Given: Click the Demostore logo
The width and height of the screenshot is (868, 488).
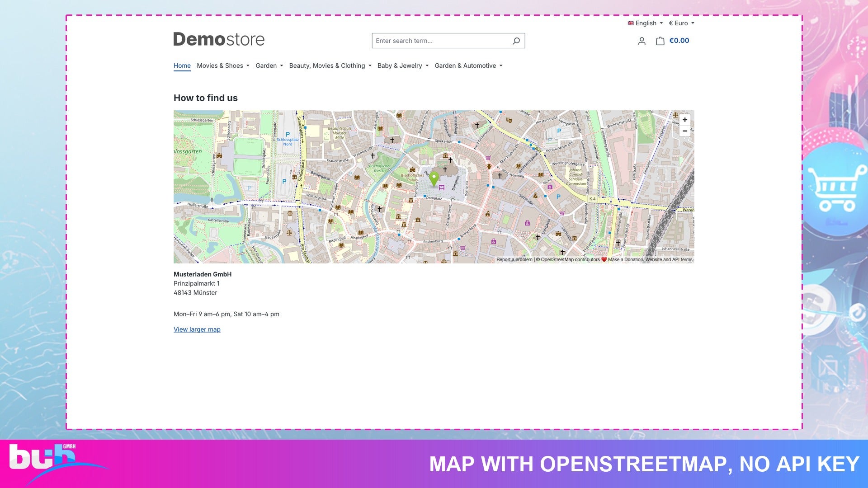Looking at the screenshot, I should pyautogui.click(x=219, y=39).
